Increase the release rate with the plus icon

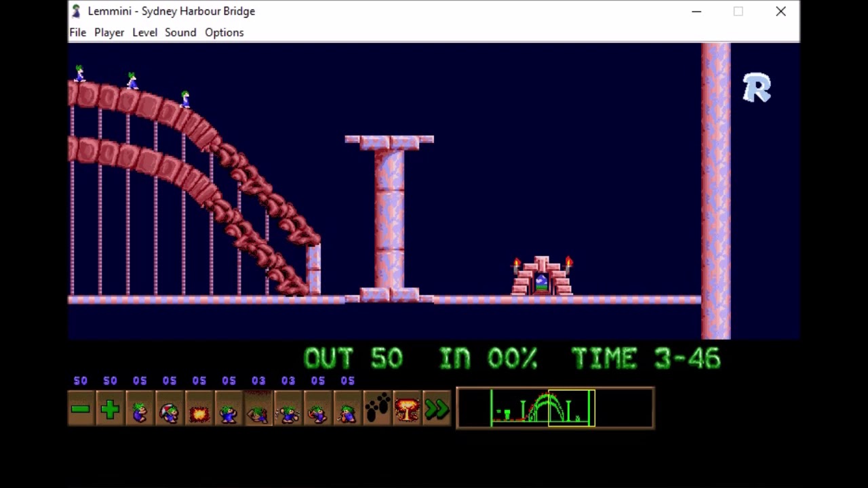(x=111, y=409)
